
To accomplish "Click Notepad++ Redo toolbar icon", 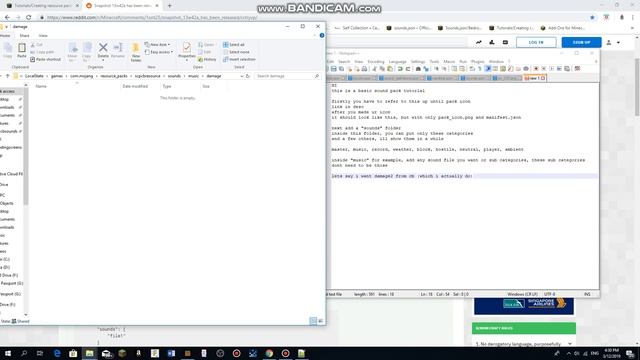I will 408,69.
